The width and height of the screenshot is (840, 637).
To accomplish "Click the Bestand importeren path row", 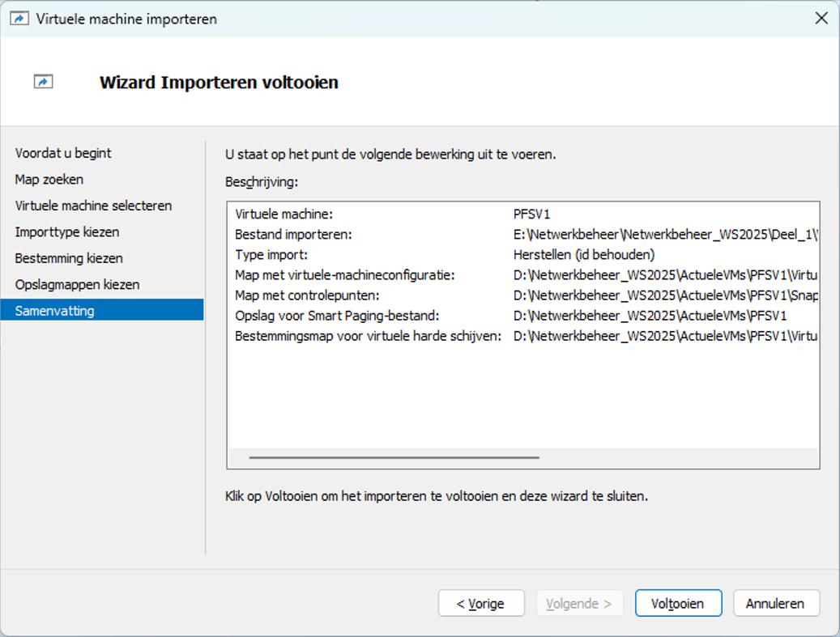I will (522, 235).
